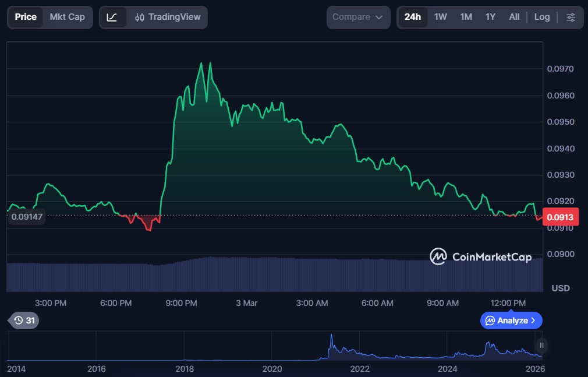Screen dimensions: 588x377
Task: Select the 24h time range
Action: point(412,17)
